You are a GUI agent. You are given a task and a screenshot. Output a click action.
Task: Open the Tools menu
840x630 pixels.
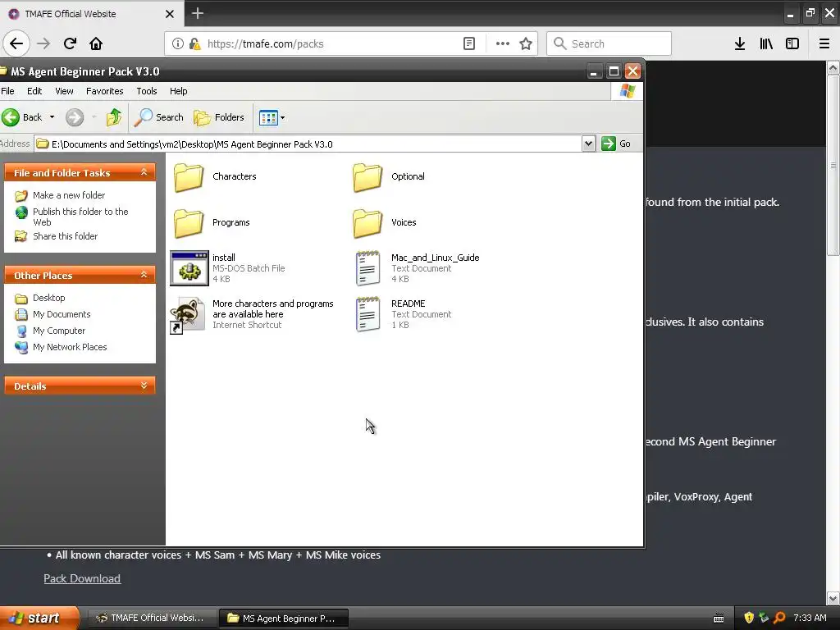click(146, 91)
